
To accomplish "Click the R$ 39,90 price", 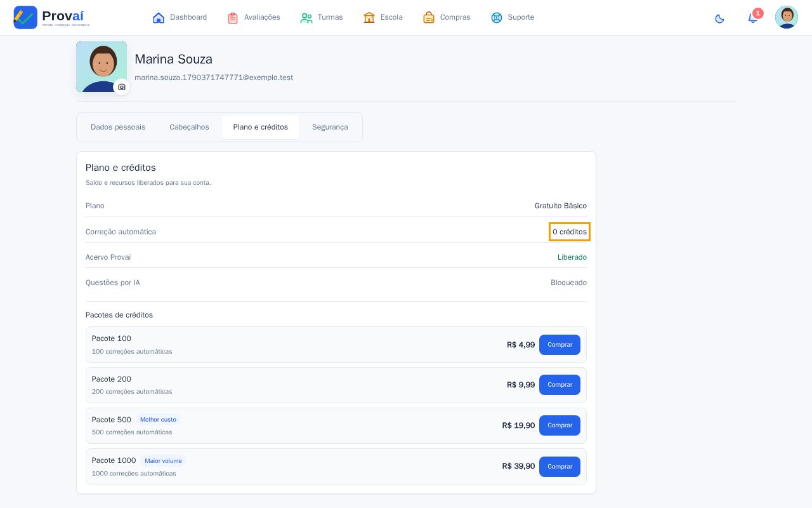I will [518, 466].
